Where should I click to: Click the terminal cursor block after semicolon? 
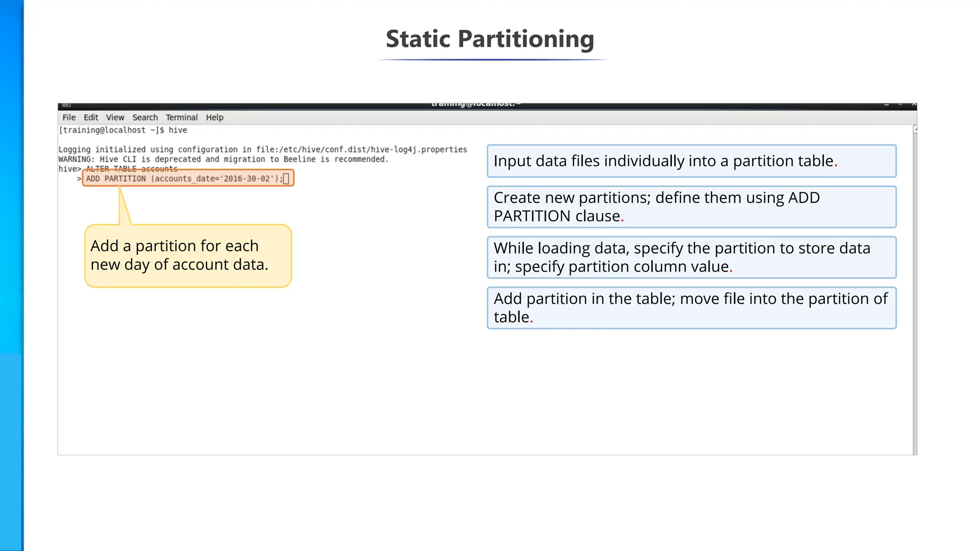pyautogui.click(x=286, y=179)
